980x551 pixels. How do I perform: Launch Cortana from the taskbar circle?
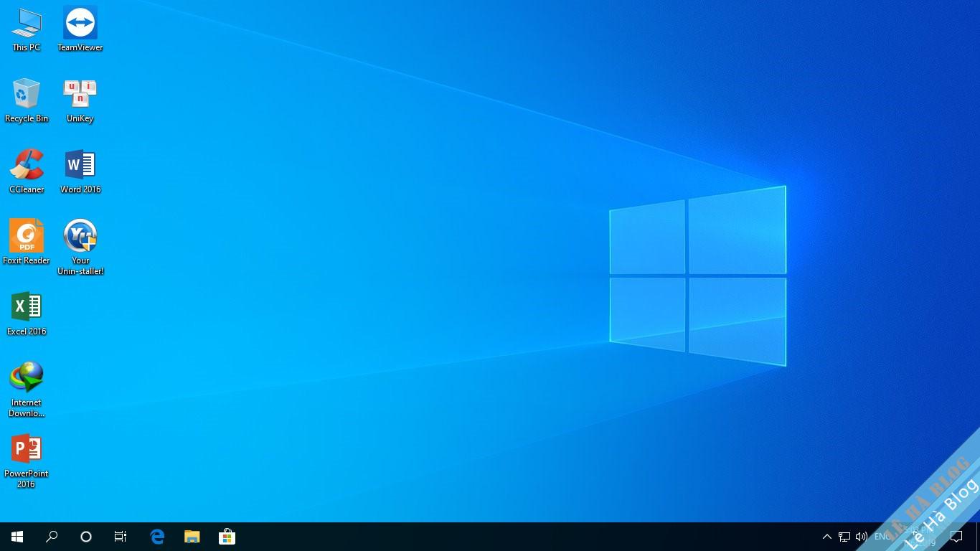86,537
